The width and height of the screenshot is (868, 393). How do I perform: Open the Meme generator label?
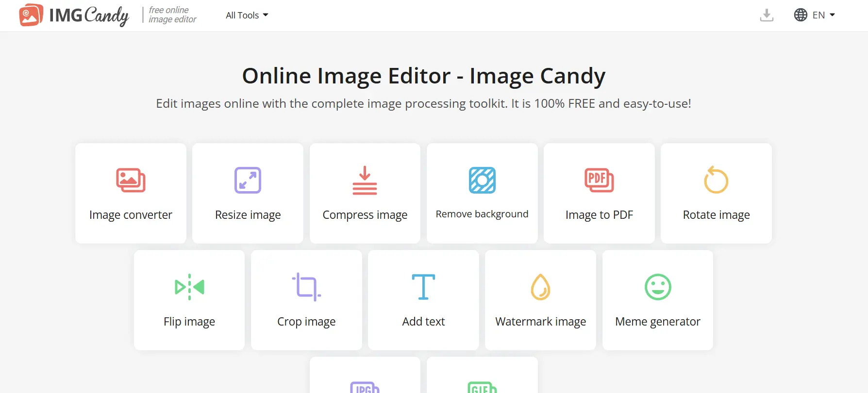[x=658, y=322]
